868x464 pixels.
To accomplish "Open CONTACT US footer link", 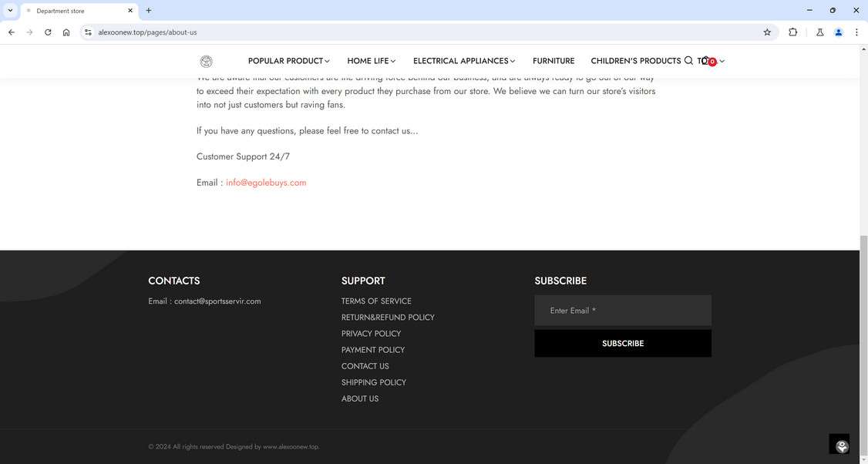I will click(365, 366).
